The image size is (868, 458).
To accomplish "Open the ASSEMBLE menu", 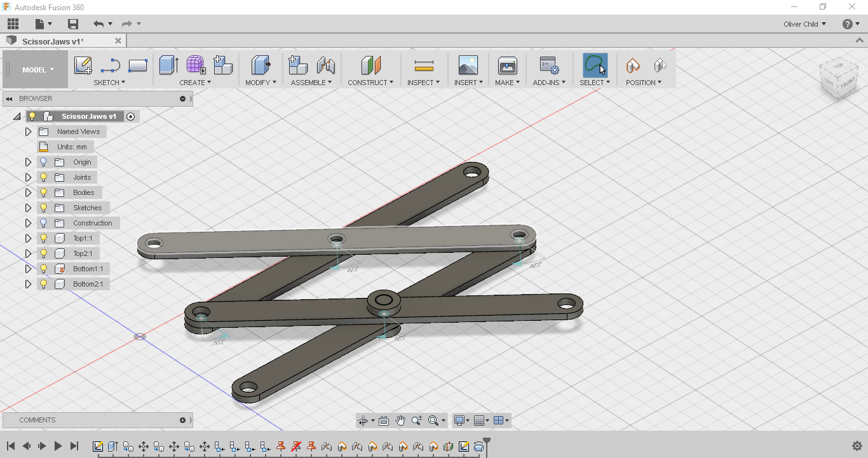I will 311,82.
